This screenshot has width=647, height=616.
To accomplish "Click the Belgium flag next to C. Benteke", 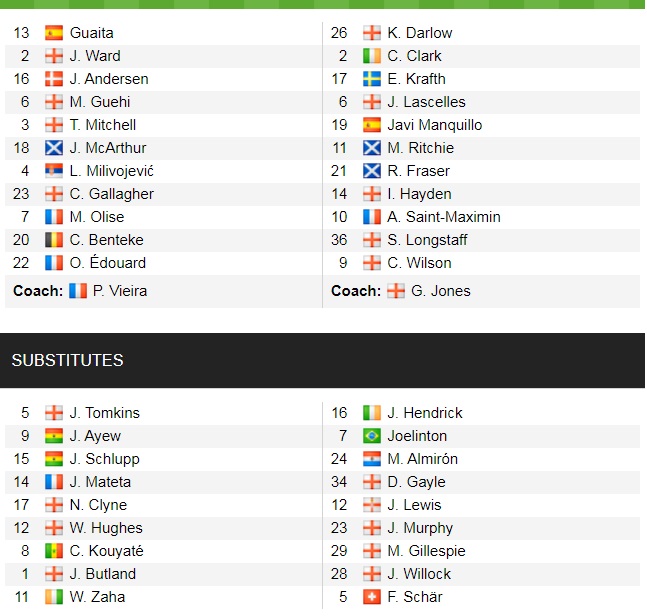I will coord(54,240).
